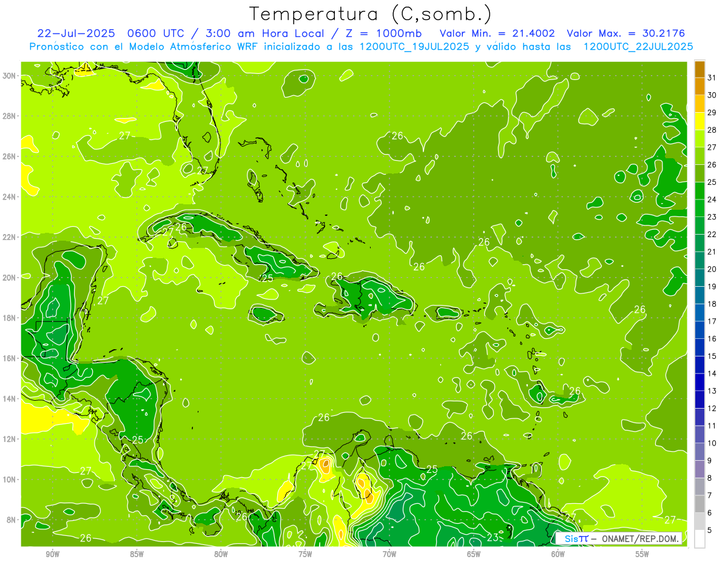Pick legend swatch between 30 and 31

699,85
